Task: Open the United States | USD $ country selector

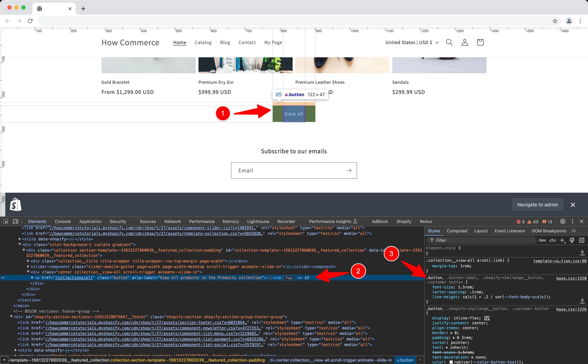Action: point(412,42)
